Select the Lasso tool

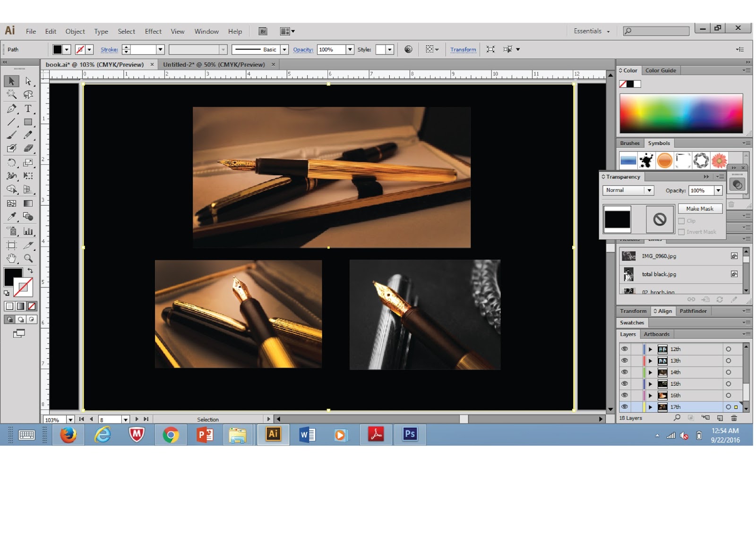point(28,94)
